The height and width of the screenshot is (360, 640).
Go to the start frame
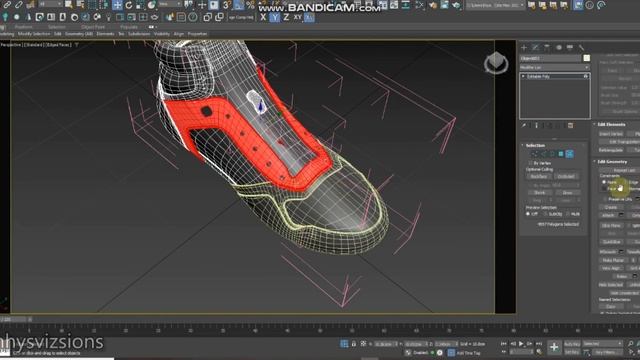pos(504,344)
